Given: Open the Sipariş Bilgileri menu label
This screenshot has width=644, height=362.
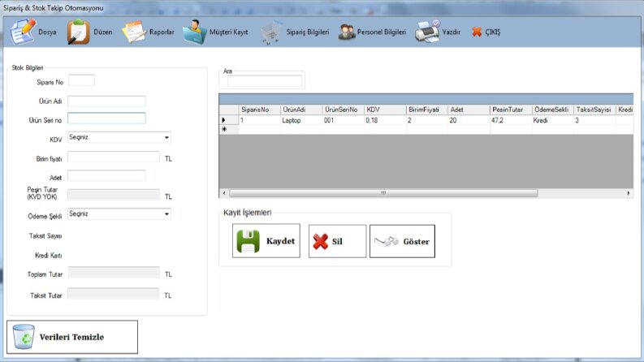Looking at the screenshot, I should click(308, 32).
